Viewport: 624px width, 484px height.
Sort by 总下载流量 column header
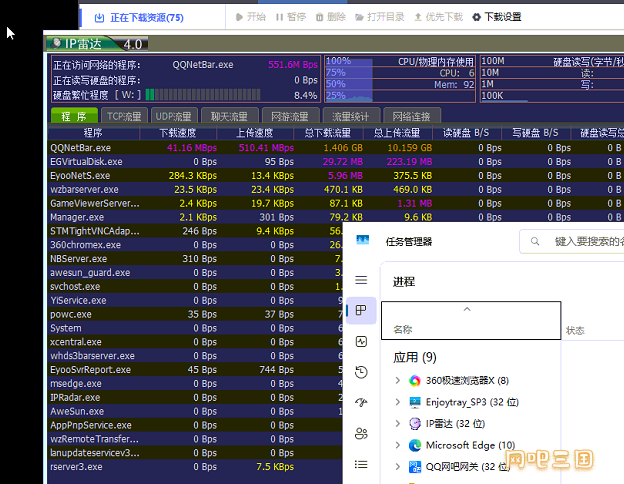pos(328,133)
